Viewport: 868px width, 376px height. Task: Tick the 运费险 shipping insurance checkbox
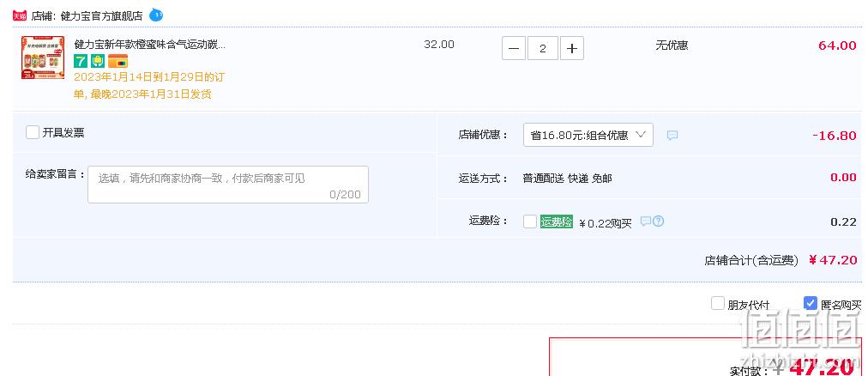(x=530, y=221)
